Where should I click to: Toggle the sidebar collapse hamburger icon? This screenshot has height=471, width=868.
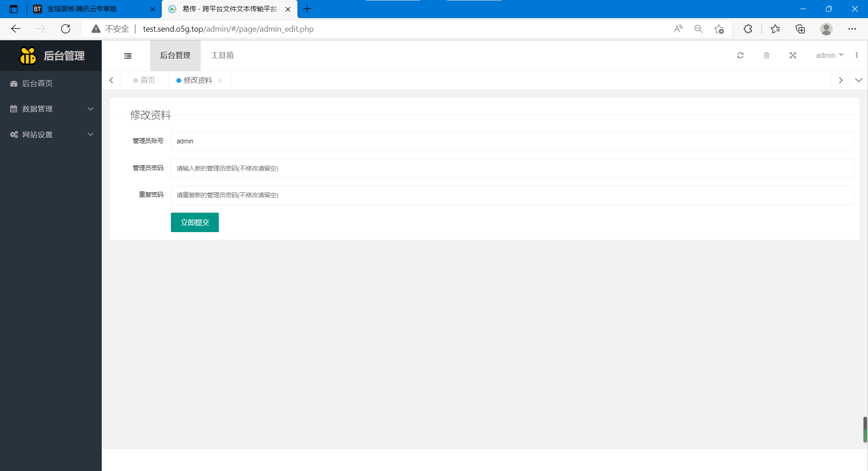coord(128,56)
